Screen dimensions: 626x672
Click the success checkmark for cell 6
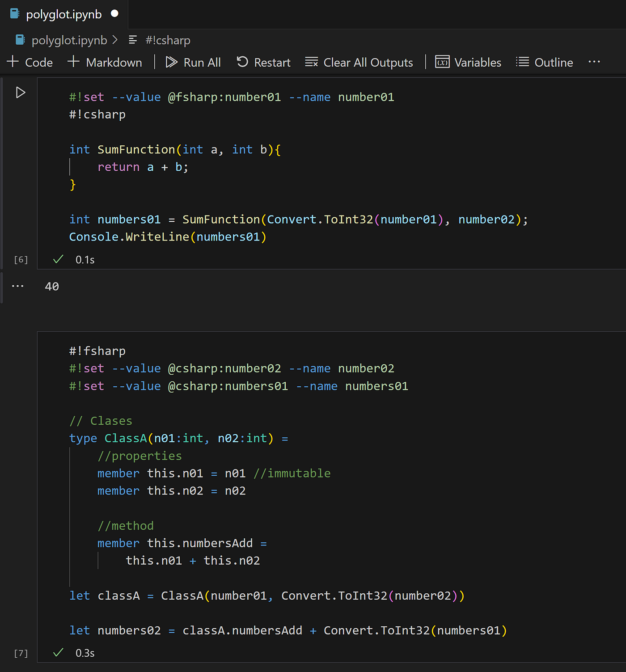pyautogui.click(x=58, y=259)
